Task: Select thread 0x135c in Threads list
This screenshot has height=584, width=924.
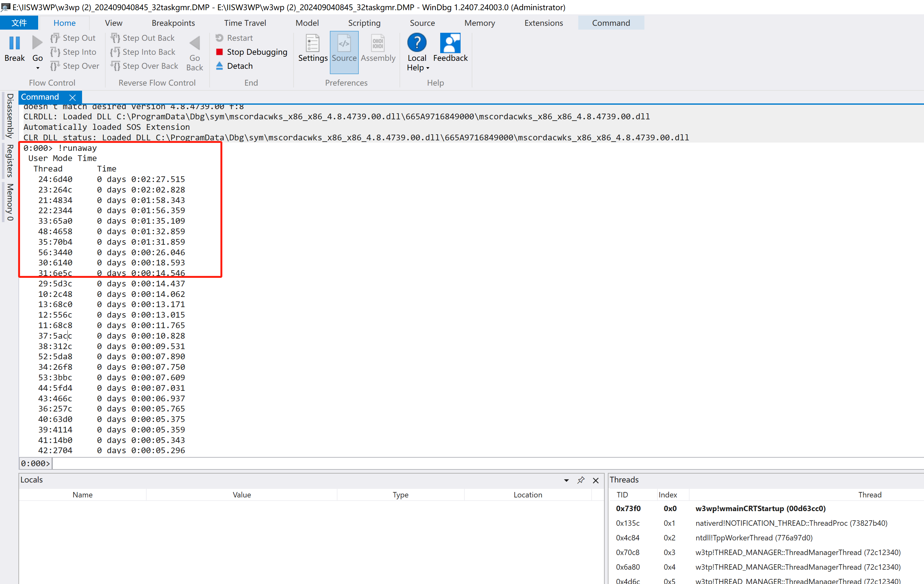Action: 627,523
